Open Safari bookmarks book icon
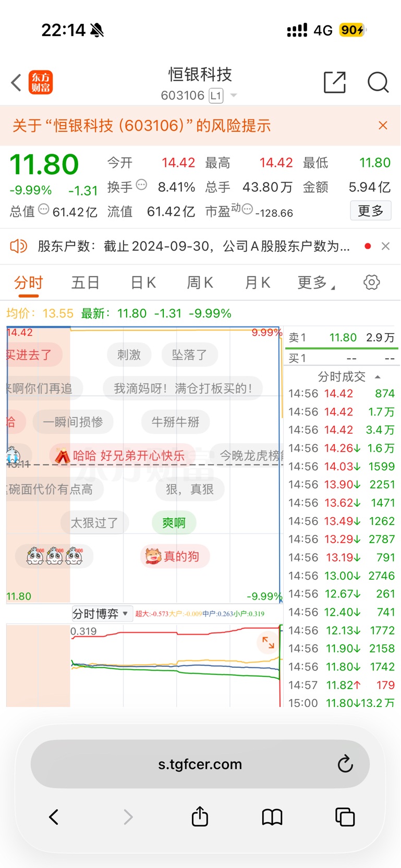401x868 pixels. coord(272,817)
